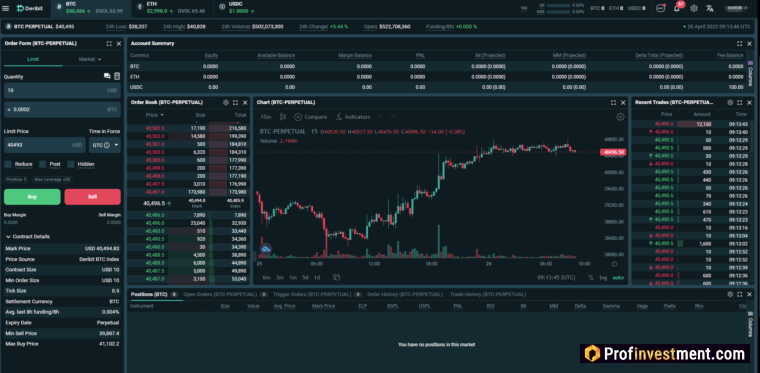Switch to Trigger Orders (BTC-PERPETUAL) tab

312,295
